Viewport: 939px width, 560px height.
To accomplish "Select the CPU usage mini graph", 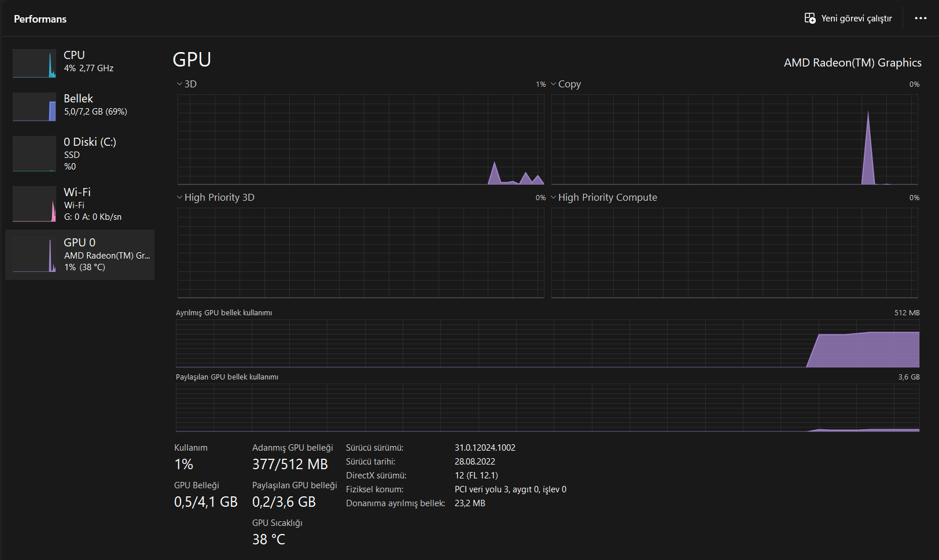I will tap(35, 63).
